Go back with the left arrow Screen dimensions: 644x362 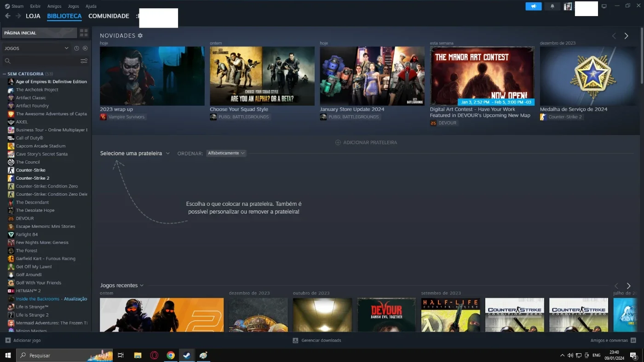pos(8,16)
